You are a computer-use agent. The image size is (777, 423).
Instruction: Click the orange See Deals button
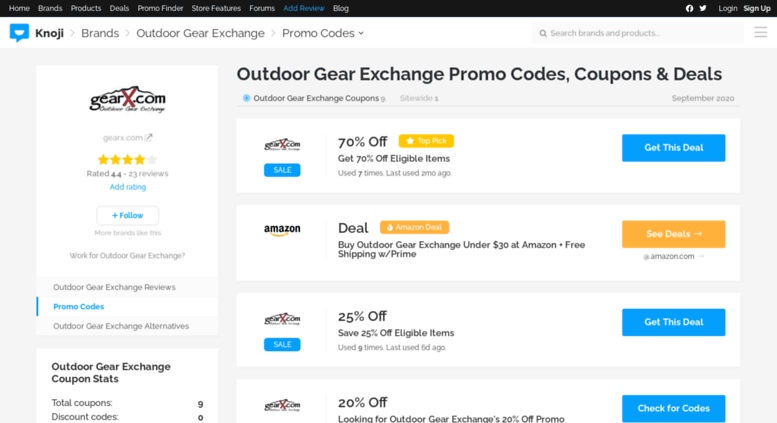tap(673, 234)
